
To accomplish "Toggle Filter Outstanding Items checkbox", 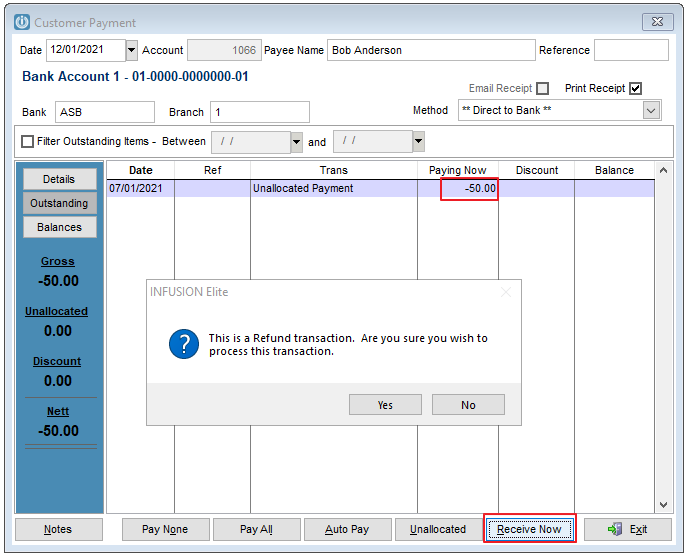I will pos(27,142).
